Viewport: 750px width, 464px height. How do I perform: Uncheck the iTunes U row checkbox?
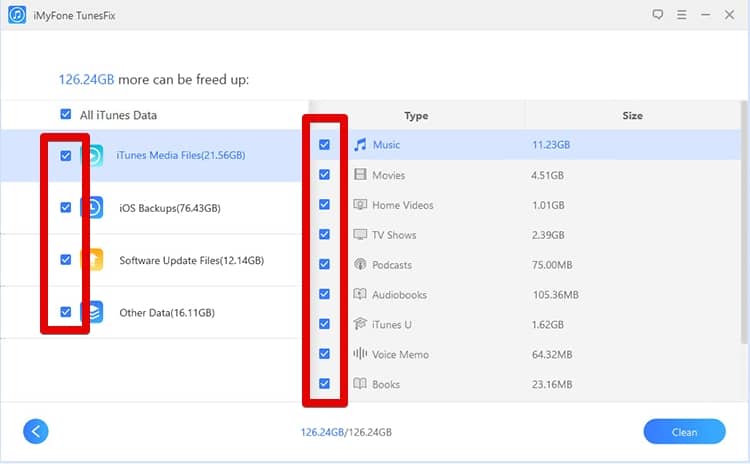(324, 324)
